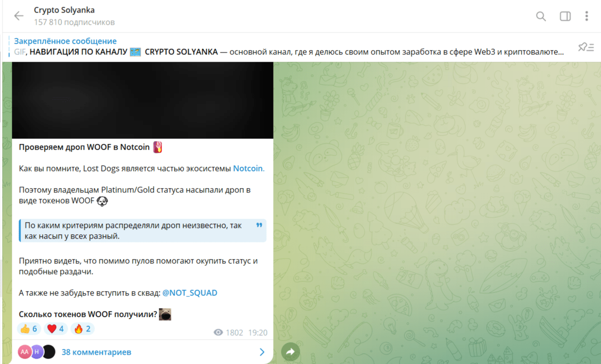This screenshot has height=364, width=601.
Task: Click the black commenter avatar
Action: (49, 352)
